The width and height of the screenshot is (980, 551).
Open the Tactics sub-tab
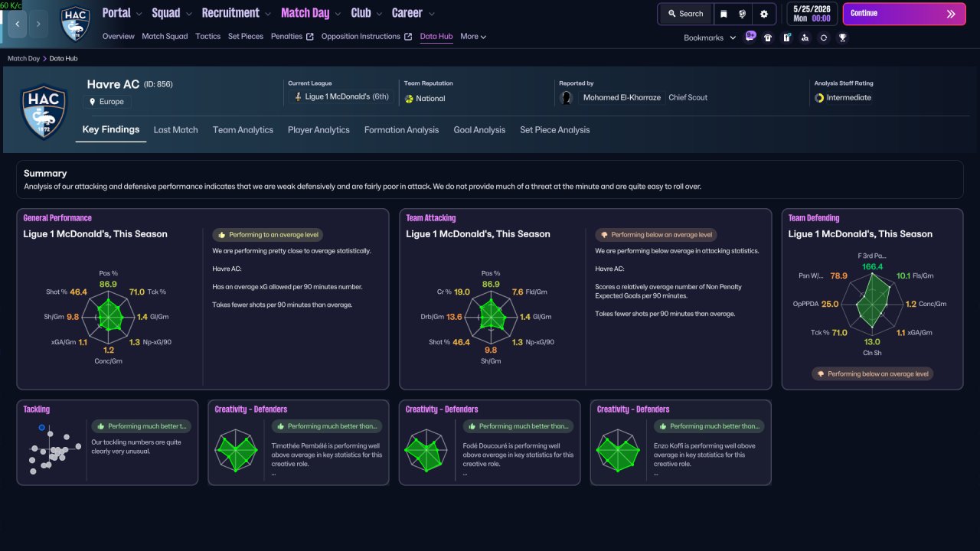click(x=207, y=37)
